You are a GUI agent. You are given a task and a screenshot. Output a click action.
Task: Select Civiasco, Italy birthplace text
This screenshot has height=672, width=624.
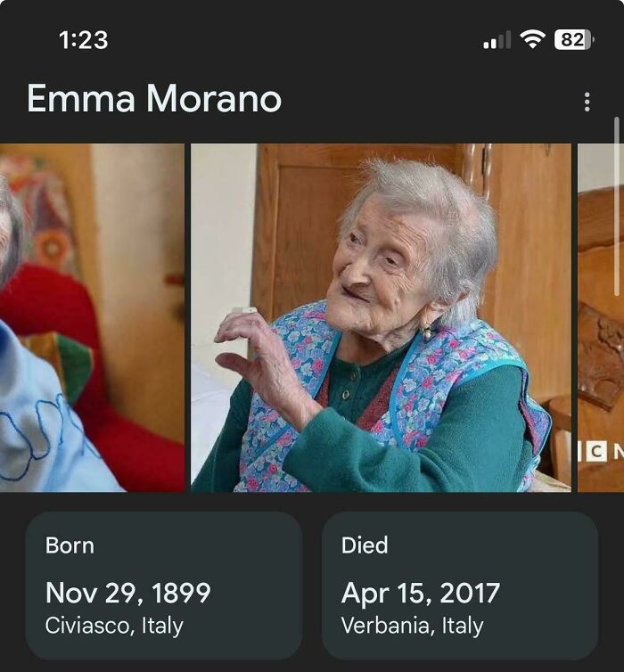[x=114, y=626]
